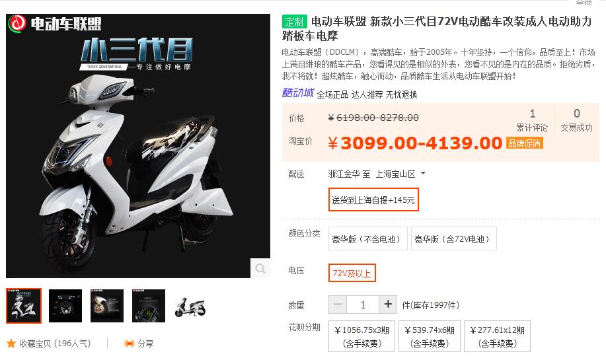606x364 pixels.
Task: Select 豪华版（不含电池） option
Action: coord(368,238)
